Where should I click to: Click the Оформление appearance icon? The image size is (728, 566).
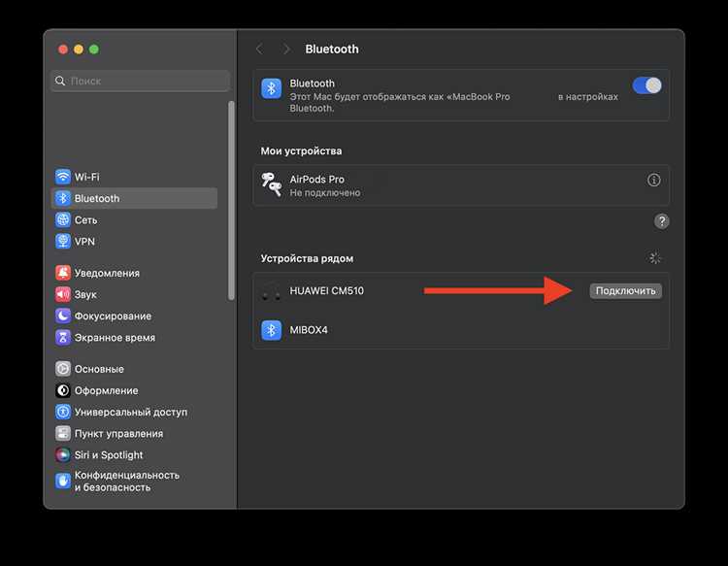(63, 390)
